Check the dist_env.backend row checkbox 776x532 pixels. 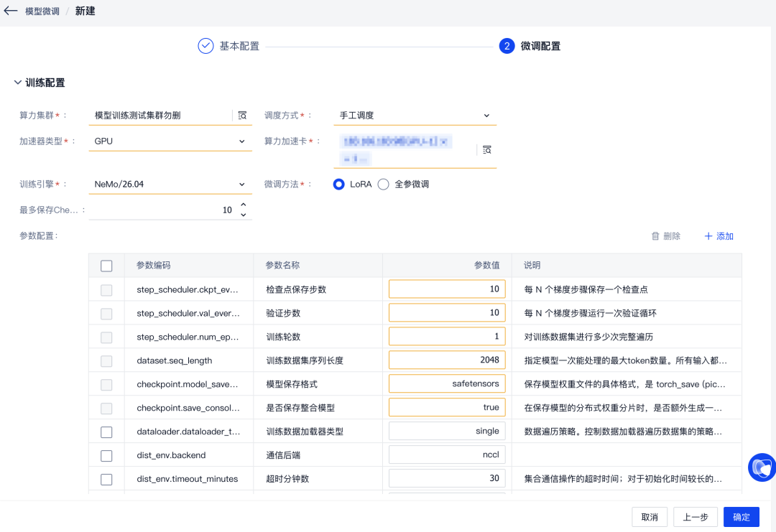pyautogui.click(x=106, y=456)
